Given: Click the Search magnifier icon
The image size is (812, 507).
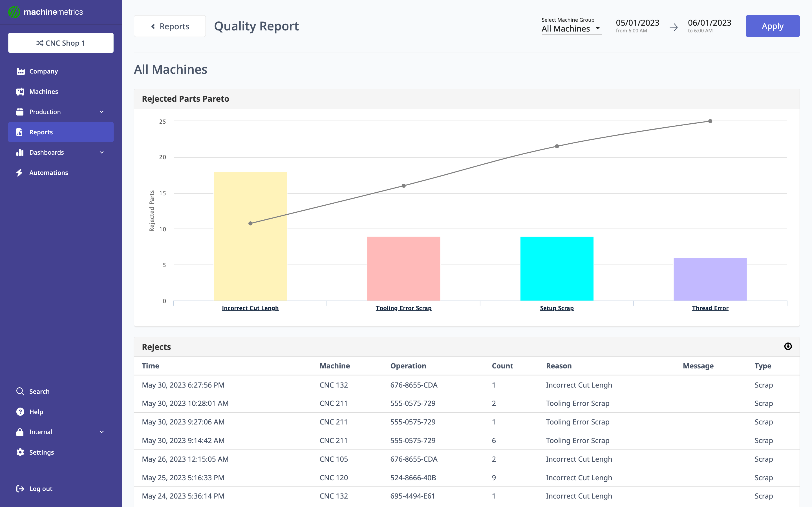Looking at the screenshot, I should pos(20,391).
